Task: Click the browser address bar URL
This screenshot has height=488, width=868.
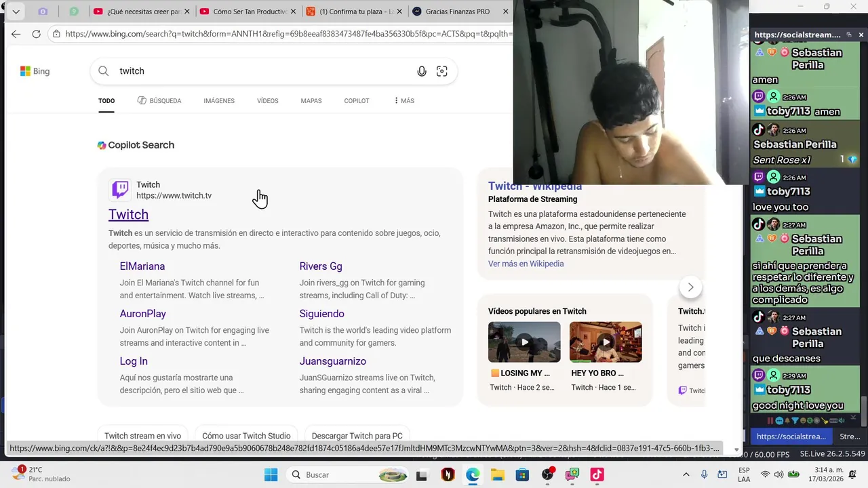Action: pos(288,34)
